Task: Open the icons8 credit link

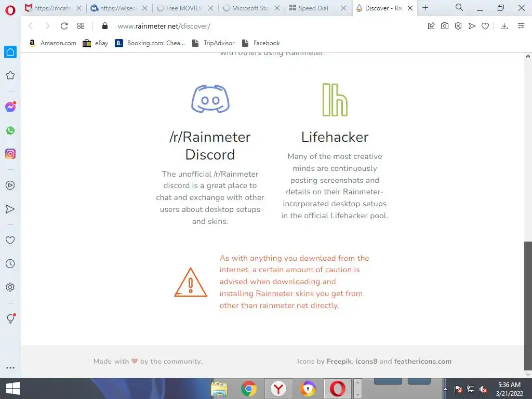Action: point(366,362)
